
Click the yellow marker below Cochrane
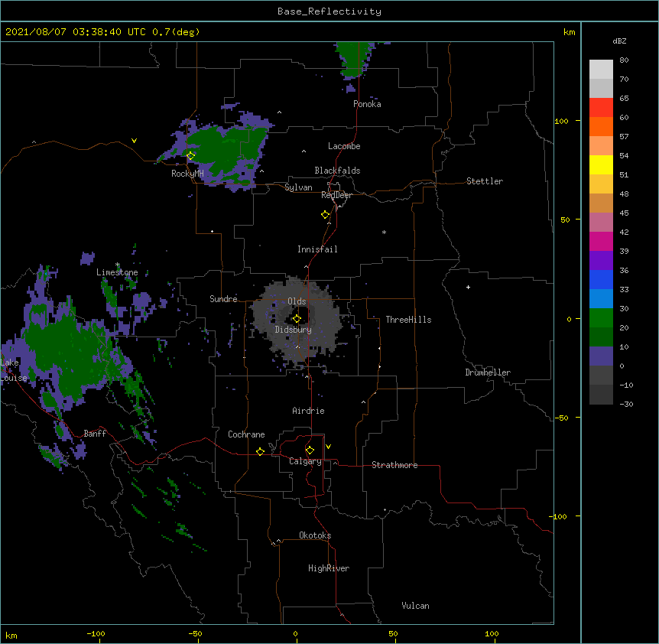click(260, 451)
